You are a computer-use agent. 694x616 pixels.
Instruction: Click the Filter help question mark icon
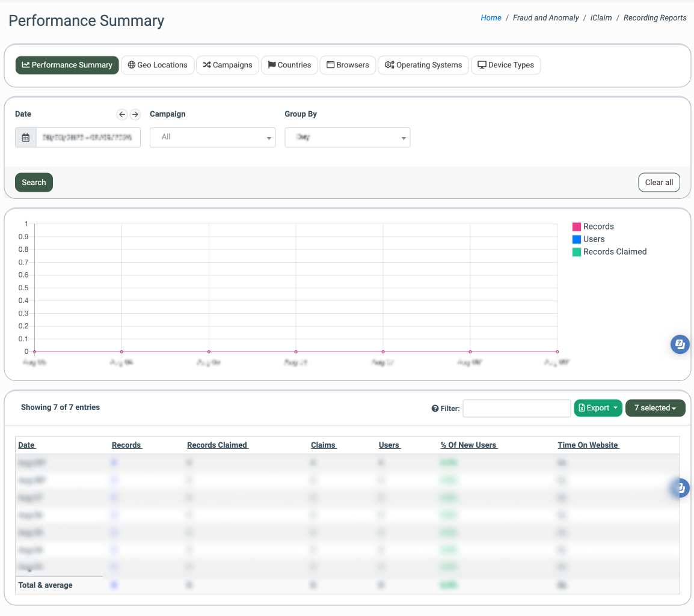point(435,409)
